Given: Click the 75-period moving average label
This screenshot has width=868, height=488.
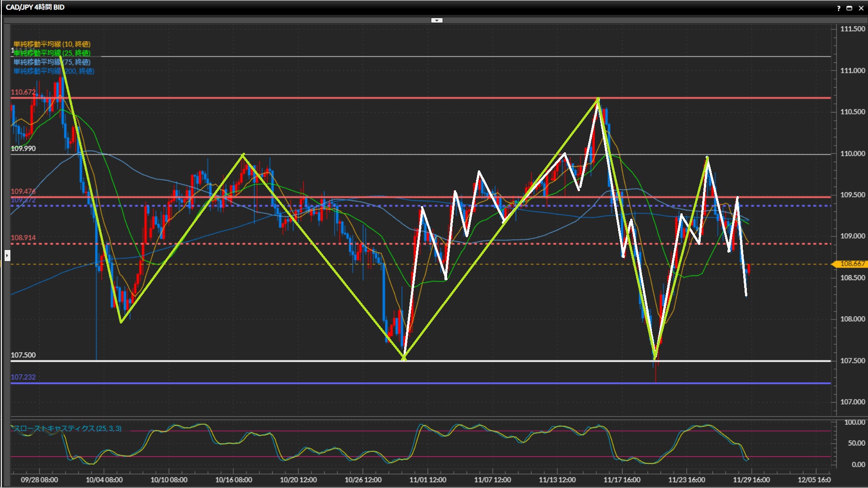Looking at the screenshot, I should click(52, 62).
